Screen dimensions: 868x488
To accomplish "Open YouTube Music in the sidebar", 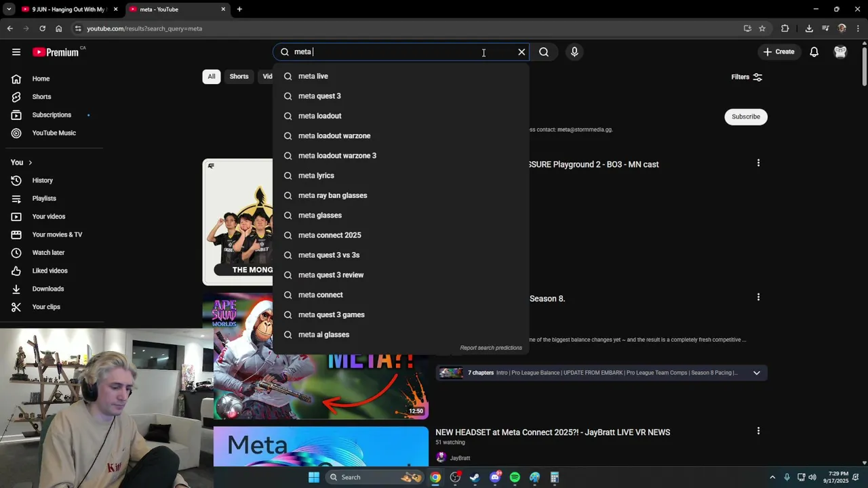I will [54, 133].
